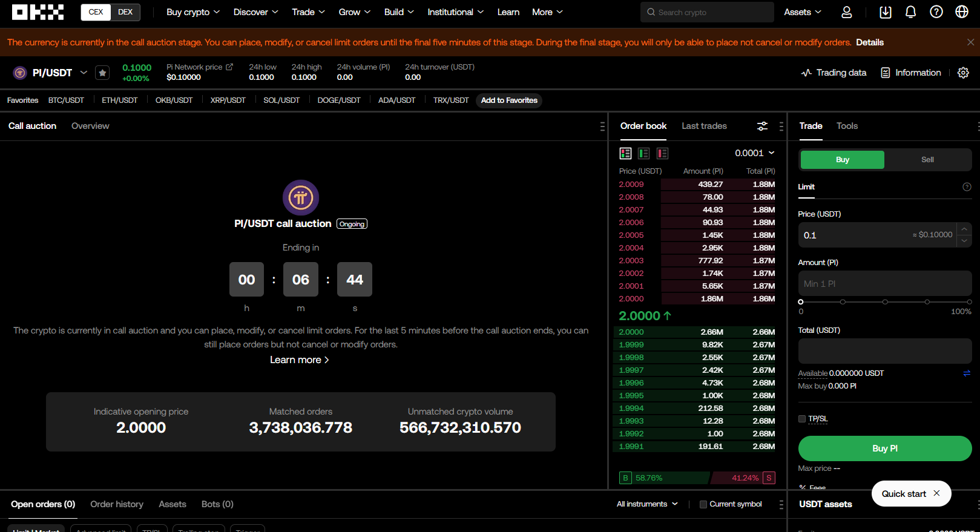Show buy orders only view

[x=643, y=153]
